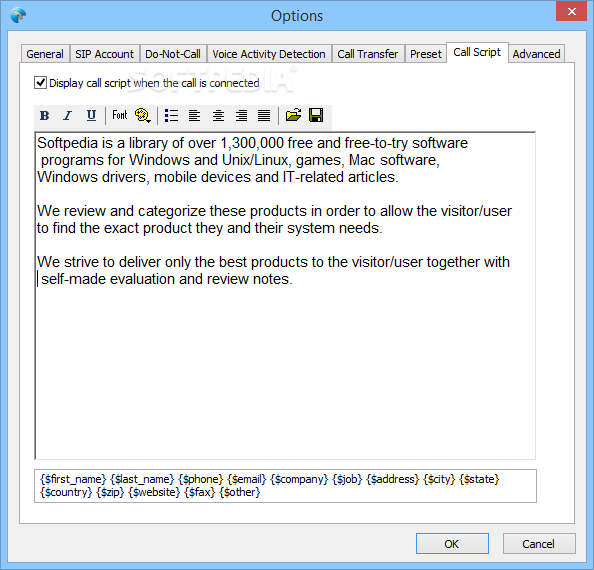This screenshot has height=570, width=594.
Task: Switch to the General tab
Action: point(45,54)
